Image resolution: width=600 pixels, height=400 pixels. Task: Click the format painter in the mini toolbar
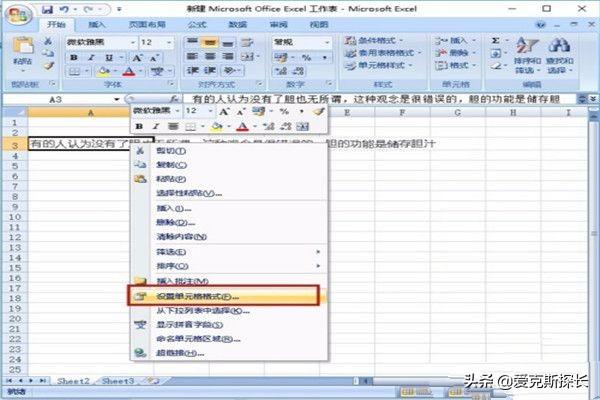pyautogui.click(x=318, y=112)
